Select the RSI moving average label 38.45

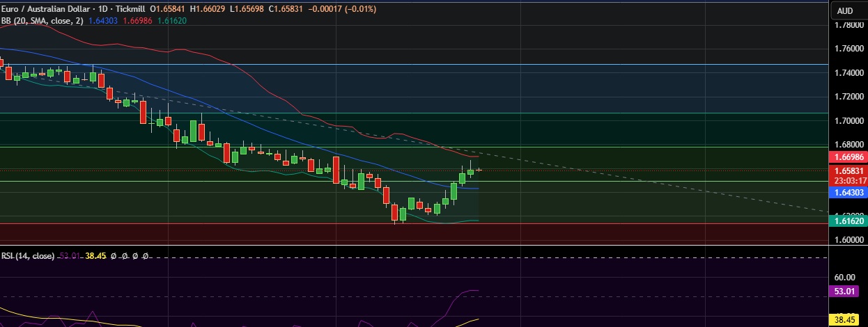[845, 319]
